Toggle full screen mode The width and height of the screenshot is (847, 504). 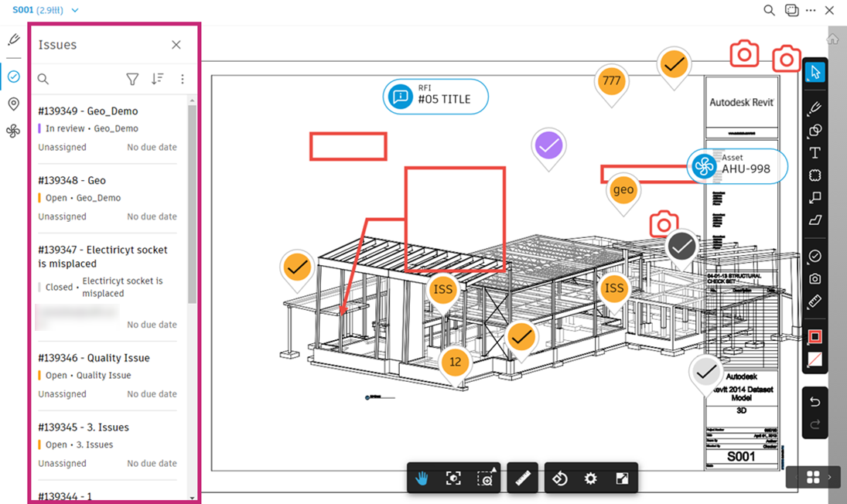pos(622,478)
